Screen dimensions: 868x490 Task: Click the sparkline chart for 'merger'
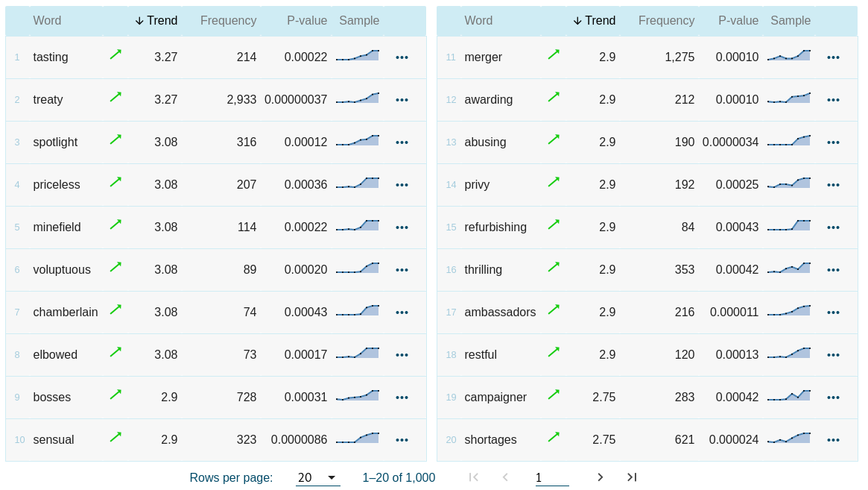coord(788,57)
